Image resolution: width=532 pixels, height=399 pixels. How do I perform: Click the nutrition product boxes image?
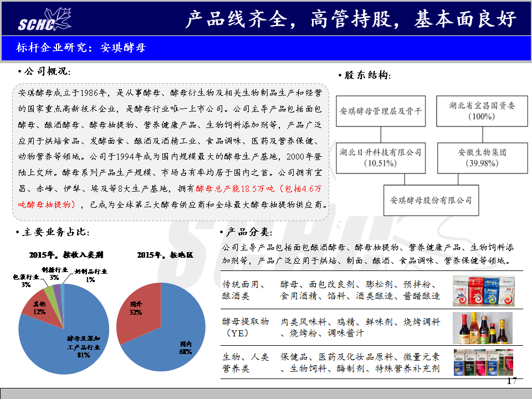483,363
